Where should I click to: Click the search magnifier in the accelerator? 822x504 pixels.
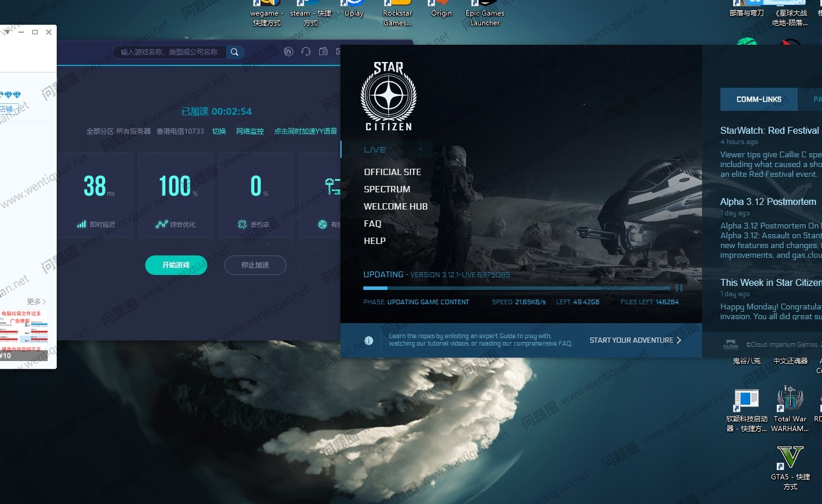point(234,52)
